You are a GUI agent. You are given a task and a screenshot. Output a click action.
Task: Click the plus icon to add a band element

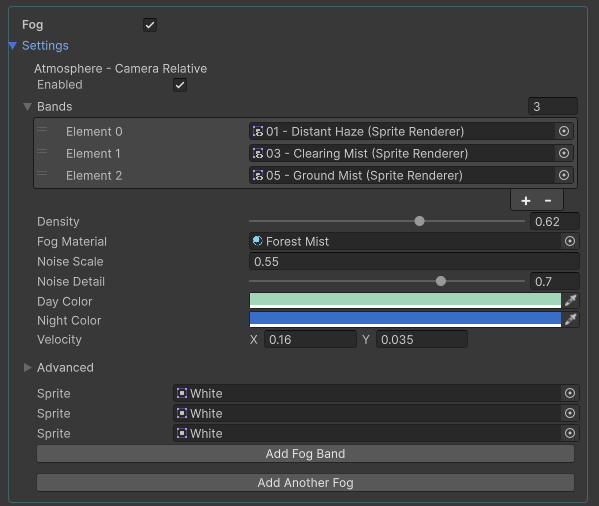(x=526, y=200)
